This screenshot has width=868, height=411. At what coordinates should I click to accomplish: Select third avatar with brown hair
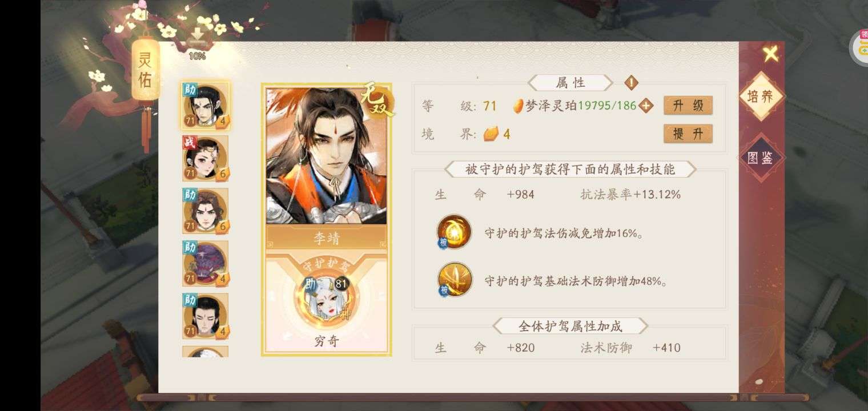(206, 211)
